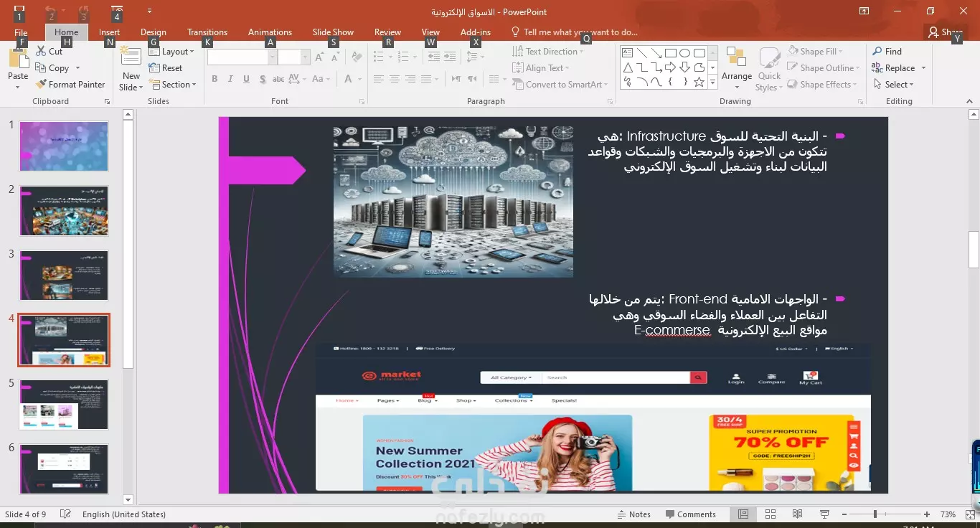Screen dimensions: 980x528
Task: Switch to the Slide Show tab
Action: 333,32
